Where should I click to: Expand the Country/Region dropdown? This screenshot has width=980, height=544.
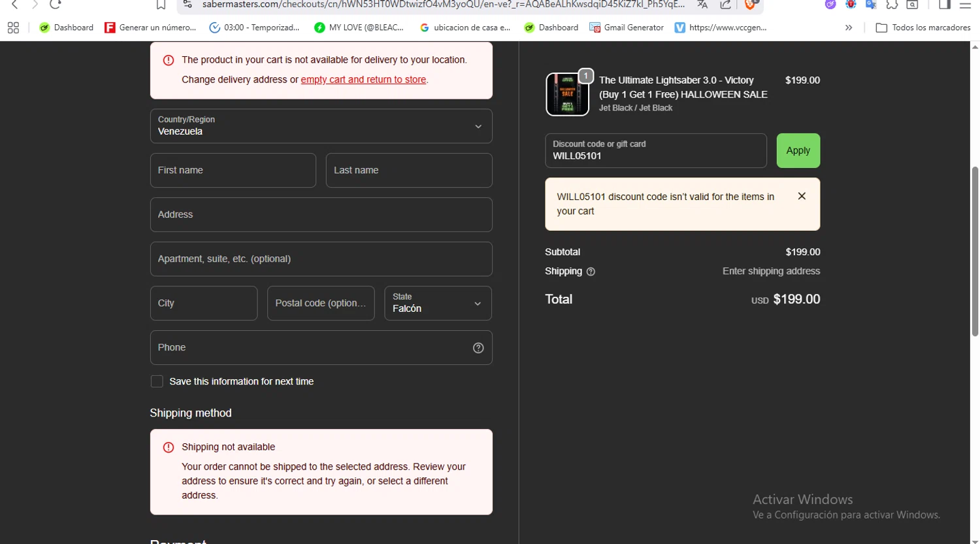coord(321,126)
